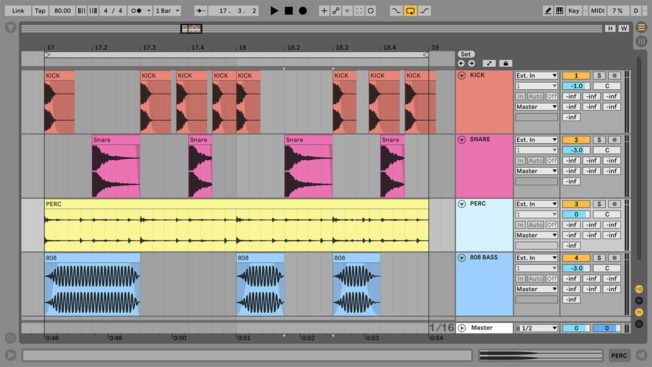Click the D disk overload indicator
The image size is (652, 367).
(x=636, y=11)
